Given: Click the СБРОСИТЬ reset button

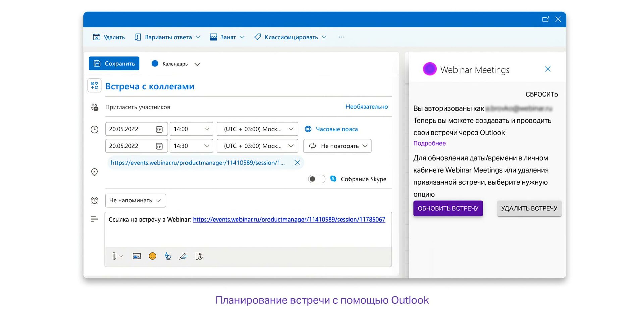Looking at the screenshot, I should click(x=542, y=95).
